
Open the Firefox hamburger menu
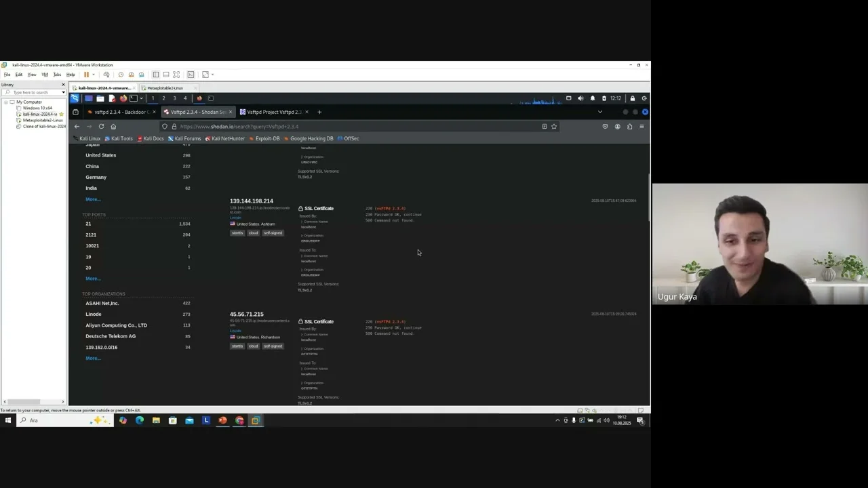click(x=642, y=127)
